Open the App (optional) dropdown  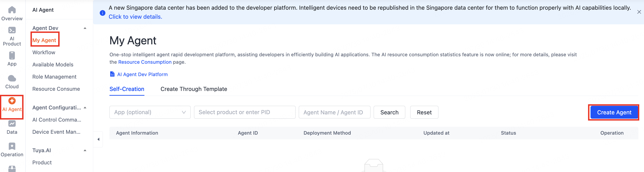click(150, 112)
